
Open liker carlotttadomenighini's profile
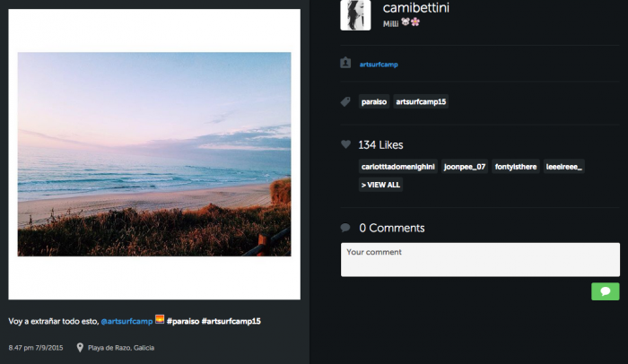click(x=397, y=166)
